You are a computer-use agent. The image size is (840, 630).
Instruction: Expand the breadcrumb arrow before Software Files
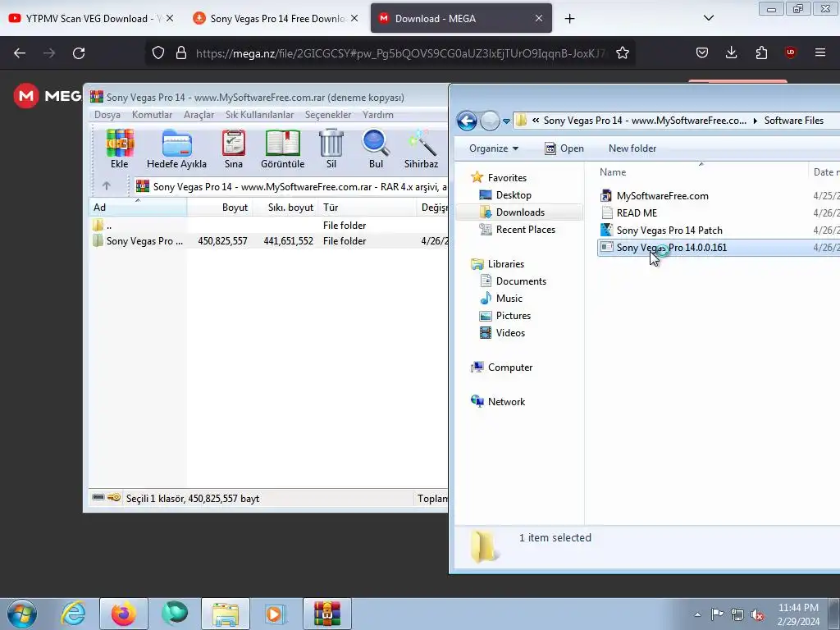pos(756,121)
